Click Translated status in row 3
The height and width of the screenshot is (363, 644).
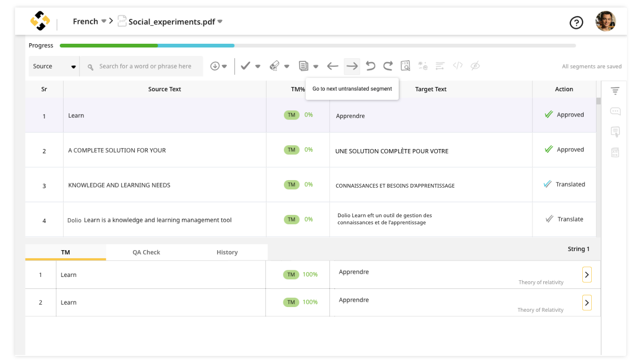point(564,184)
